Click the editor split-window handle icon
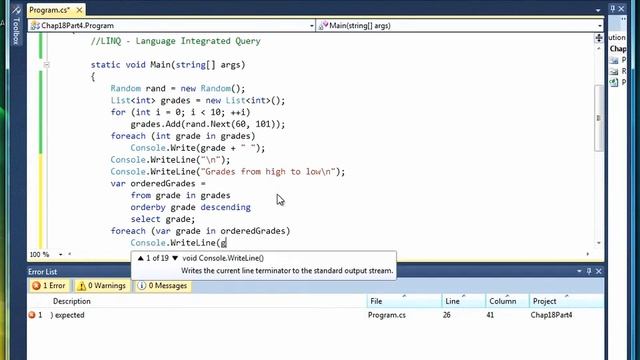This screenshot has height=360, width=640. (x=599, y=38)
